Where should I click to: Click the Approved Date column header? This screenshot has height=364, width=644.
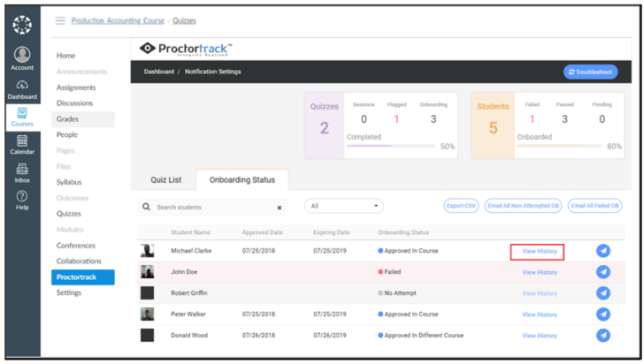pyautogui.click(x=262, y=232)
